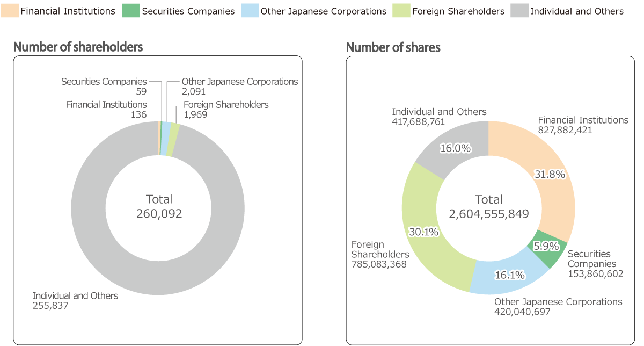Select the gray Individual and Others legend swatch
This screenshot has height=346, width=644.
click(x=519, y=11)
